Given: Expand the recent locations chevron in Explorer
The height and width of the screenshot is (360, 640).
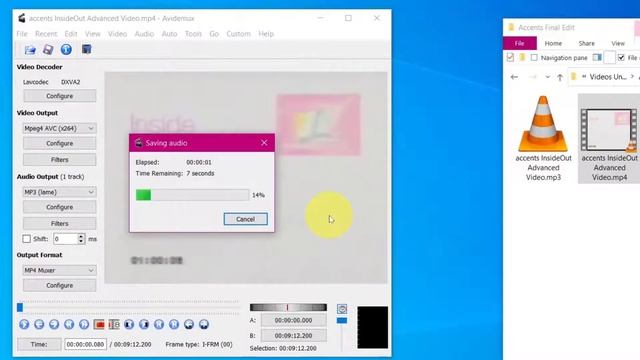Looking at the screenshot, I should (547, 77).
